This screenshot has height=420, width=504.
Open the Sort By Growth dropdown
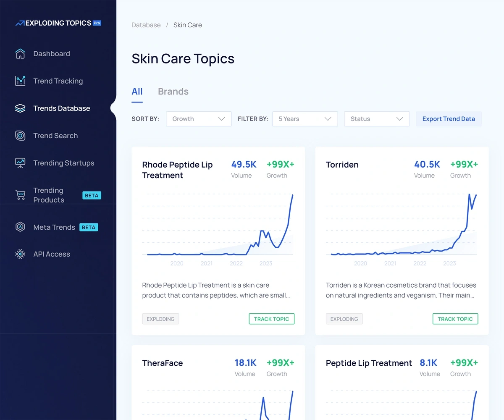pos(199,119)
